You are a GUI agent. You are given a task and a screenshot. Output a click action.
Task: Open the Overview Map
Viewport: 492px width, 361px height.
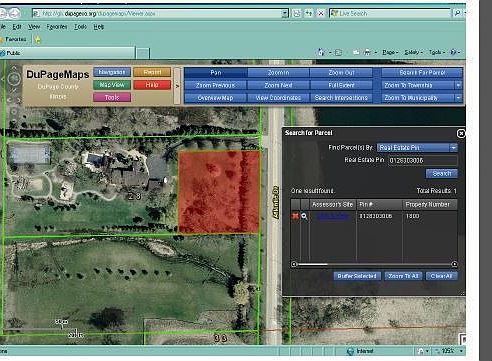[x=216, y=98]
